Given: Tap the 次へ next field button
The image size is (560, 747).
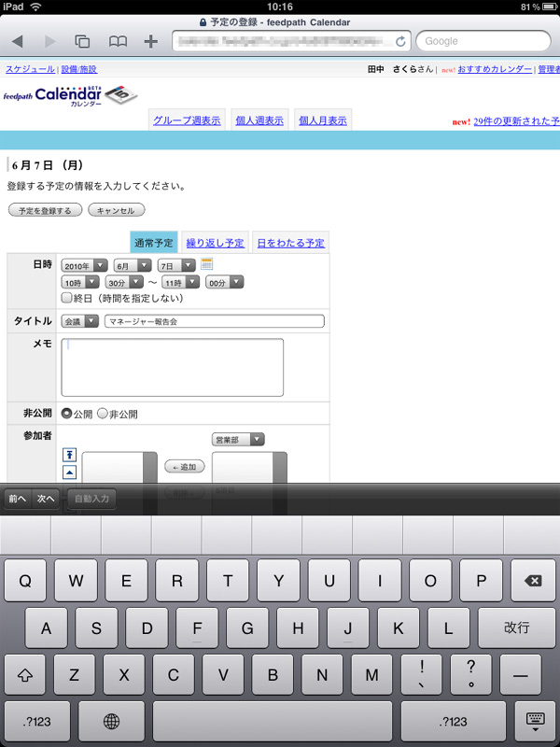Looking at the screenshot, I should (46, 499).
